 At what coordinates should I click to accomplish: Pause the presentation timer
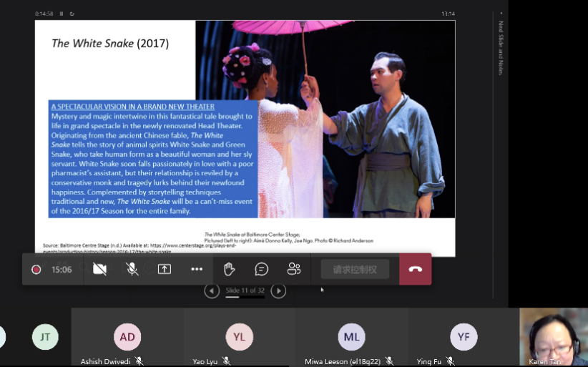click(62, 14)
